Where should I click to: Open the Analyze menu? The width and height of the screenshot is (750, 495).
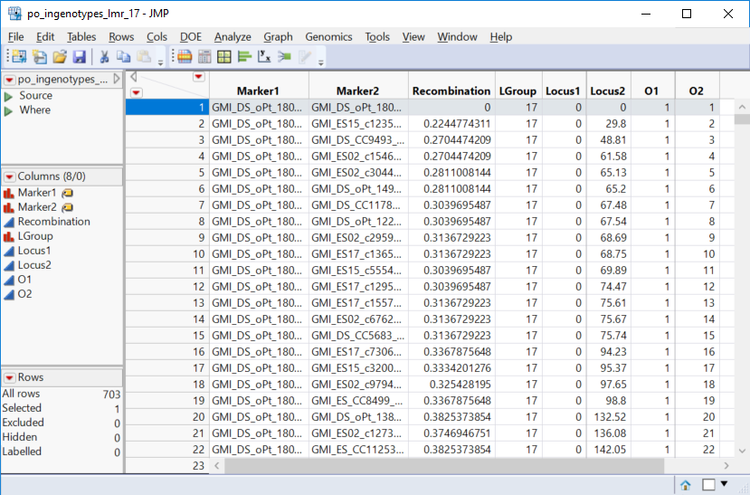tap(232, 37)
